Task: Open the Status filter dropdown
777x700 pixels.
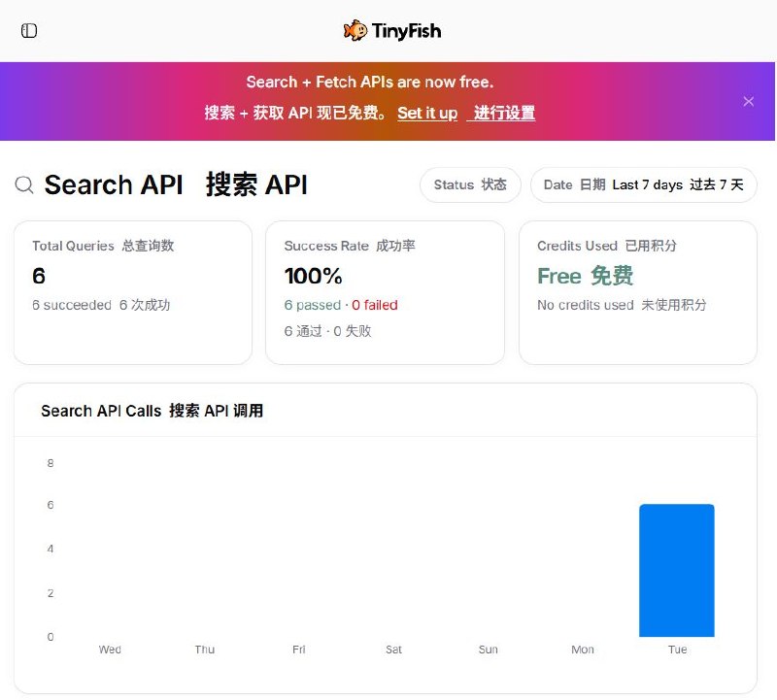Action: (470, 185)
